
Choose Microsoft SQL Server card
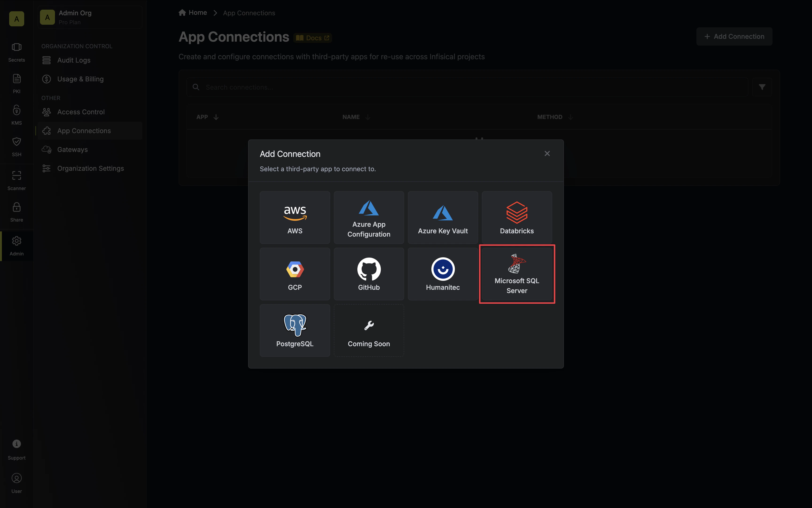pyautogui.click(x=517, y=274)
